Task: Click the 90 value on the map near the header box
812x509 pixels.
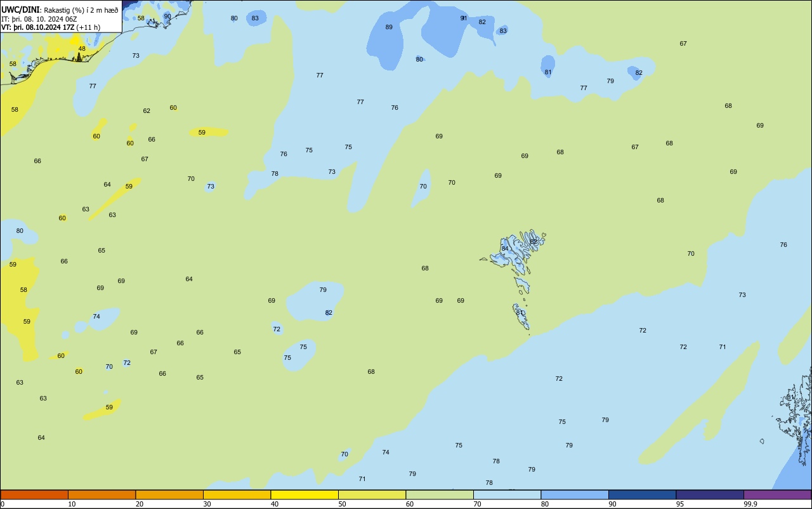Action: click(167, 17)
